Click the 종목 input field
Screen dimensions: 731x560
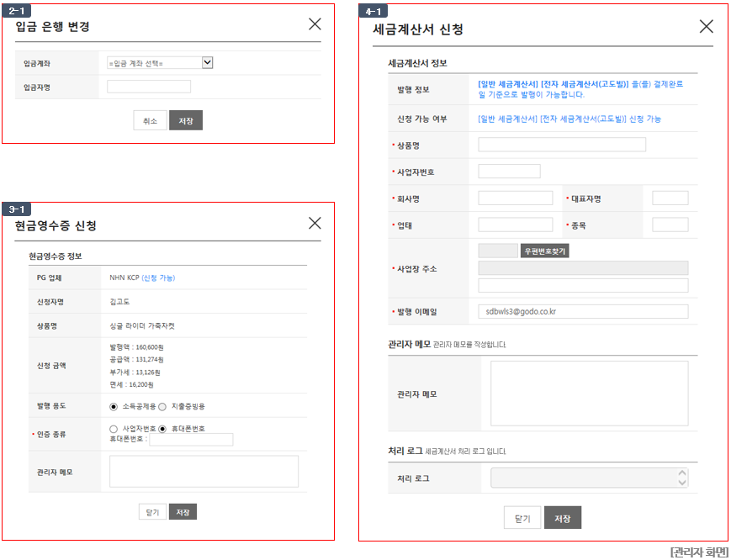[x=670, y=225]
